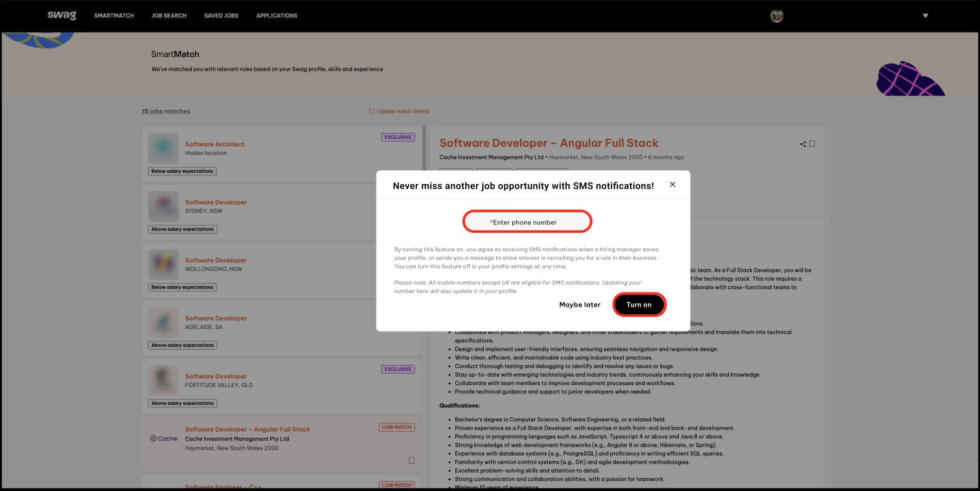Select the Software Developer Wollongong job

(x=216, y=260)
